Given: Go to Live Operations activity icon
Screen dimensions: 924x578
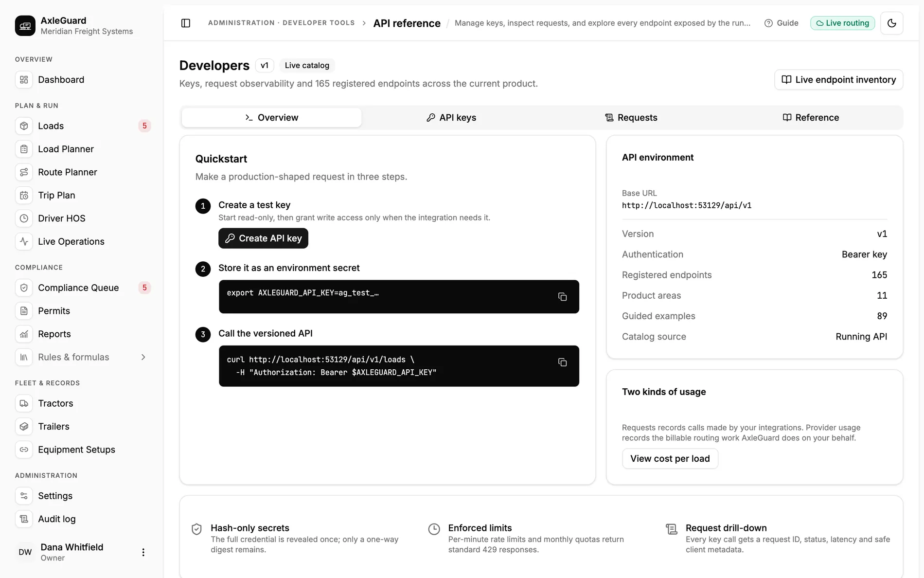Looking at the screenshot, I should (x=24, y=241).
